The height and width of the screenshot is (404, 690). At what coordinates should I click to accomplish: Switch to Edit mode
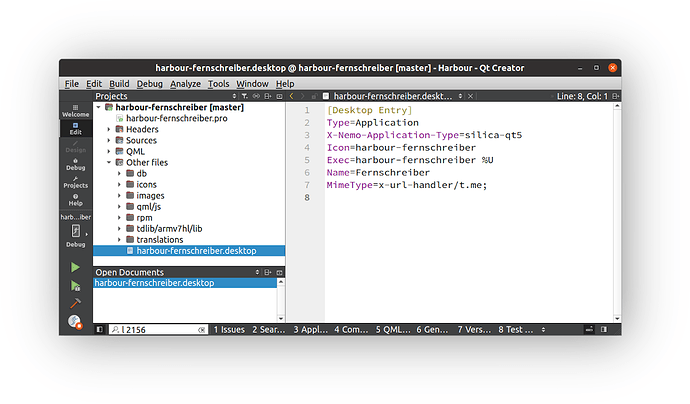coord(75,129)
